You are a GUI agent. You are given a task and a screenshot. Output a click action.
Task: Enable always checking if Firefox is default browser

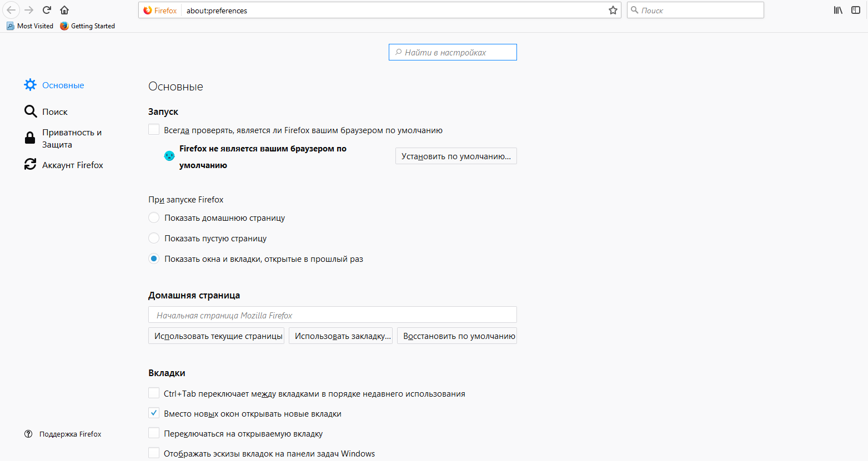[154, 130]
